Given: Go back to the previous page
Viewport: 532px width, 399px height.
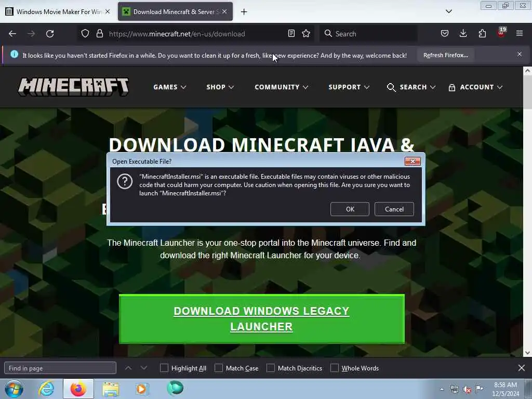Looking at the screenshot, I should tap(12, 34).
